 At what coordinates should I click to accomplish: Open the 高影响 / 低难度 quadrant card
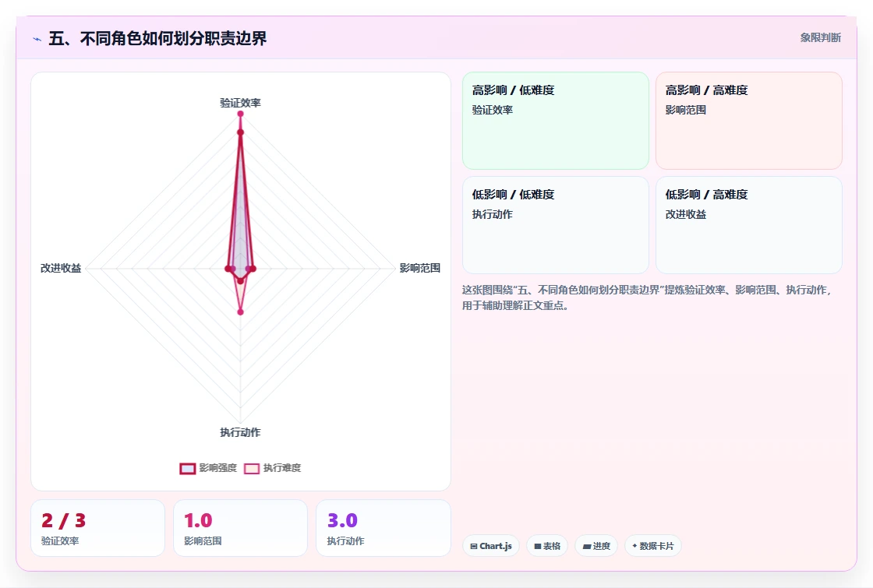[556, 121]
